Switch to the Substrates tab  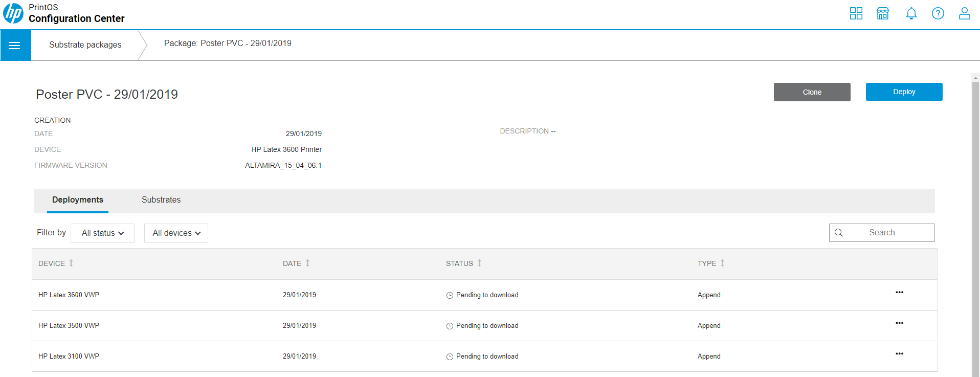161,200
